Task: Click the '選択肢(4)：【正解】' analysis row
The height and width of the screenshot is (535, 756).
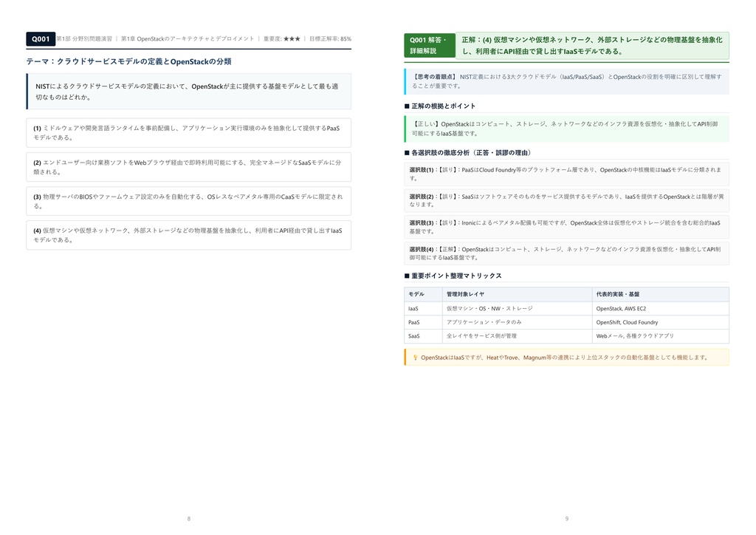Action: click(566, 253)
